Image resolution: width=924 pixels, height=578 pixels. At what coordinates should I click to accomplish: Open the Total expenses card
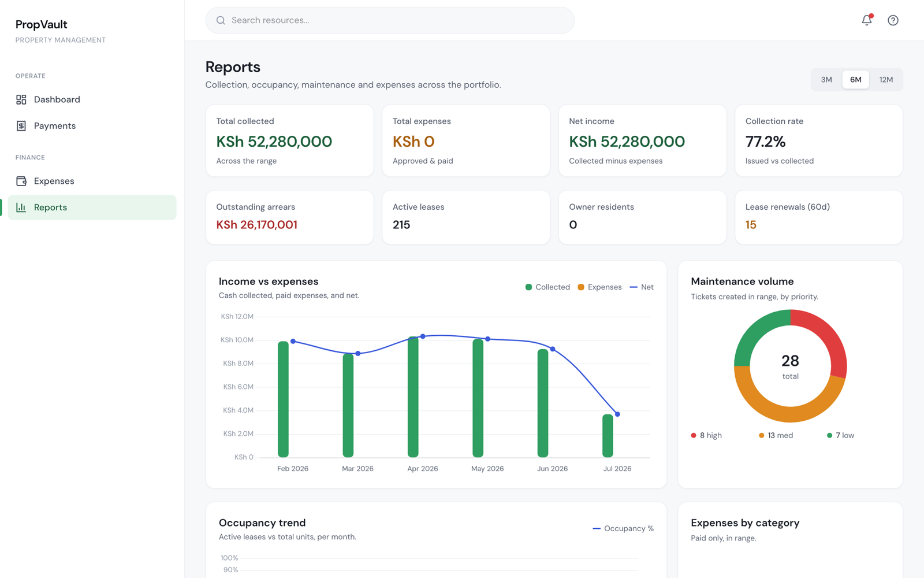pos(466,140)
